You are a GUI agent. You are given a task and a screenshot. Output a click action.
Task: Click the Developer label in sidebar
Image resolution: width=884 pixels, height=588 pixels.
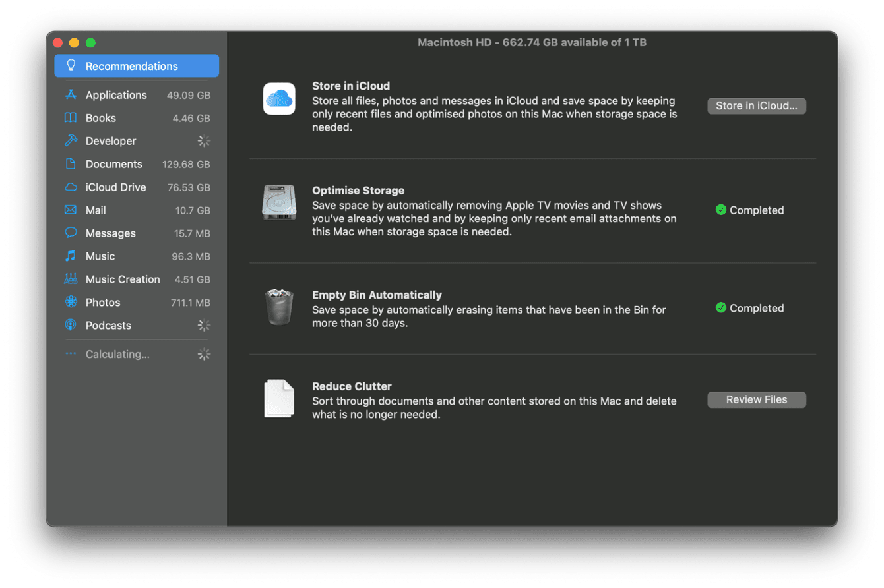111,141
